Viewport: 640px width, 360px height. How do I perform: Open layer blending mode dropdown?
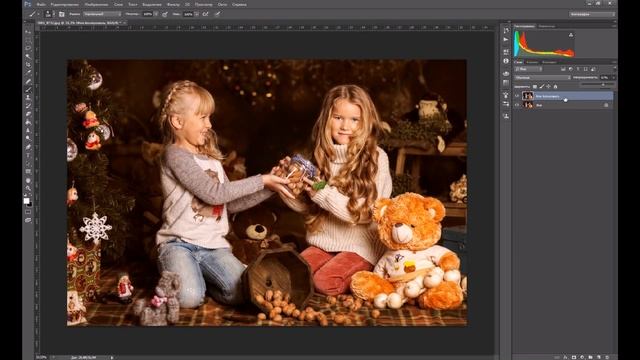tap(543, 78)
